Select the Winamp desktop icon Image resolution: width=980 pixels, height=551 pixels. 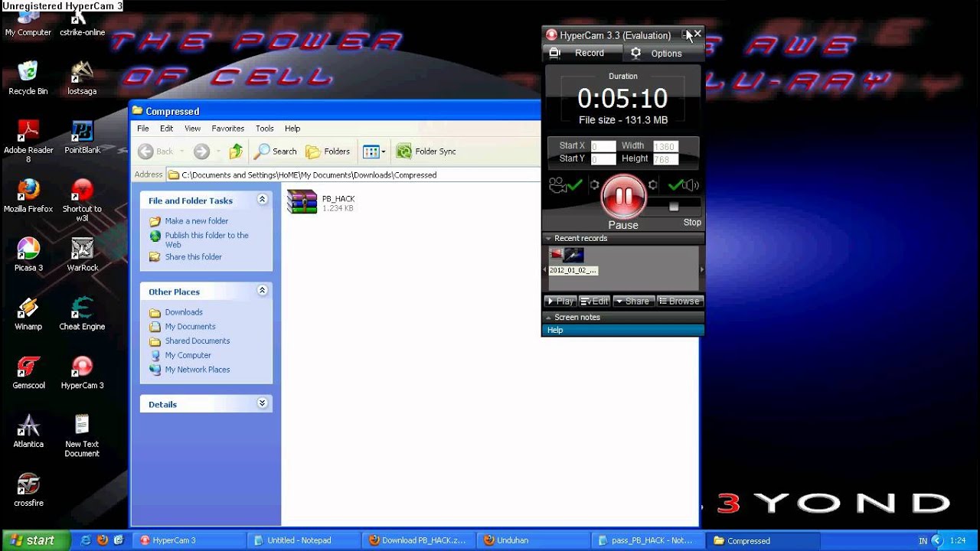click(x=28, y=314)
